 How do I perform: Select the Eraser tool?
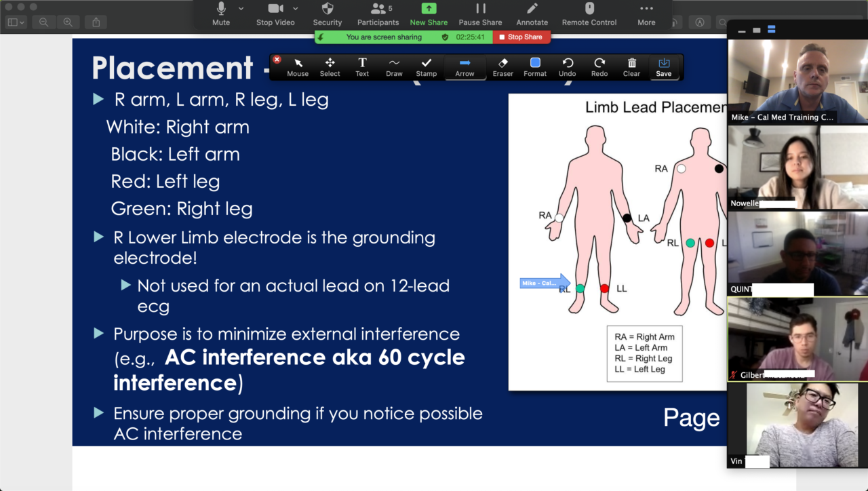(x=502, y=67)
